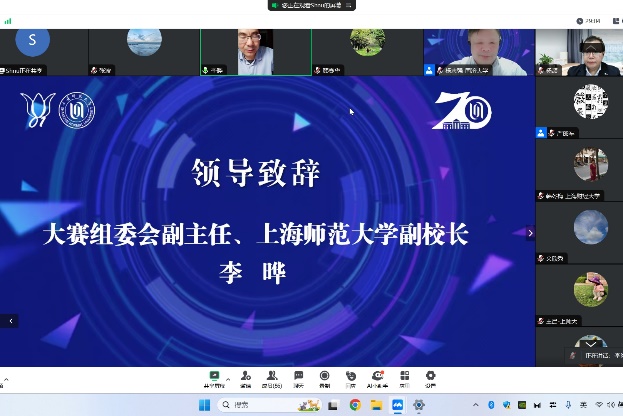The image size is (623, 416).
Task: Open the volume speaker tray icon
Action: click(x=611, y=405)
